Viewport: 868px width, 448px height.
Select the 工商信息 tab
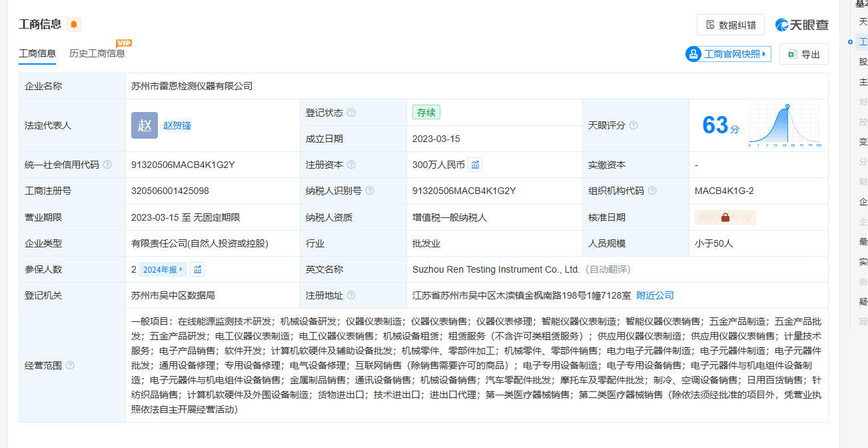click(37, 53)
